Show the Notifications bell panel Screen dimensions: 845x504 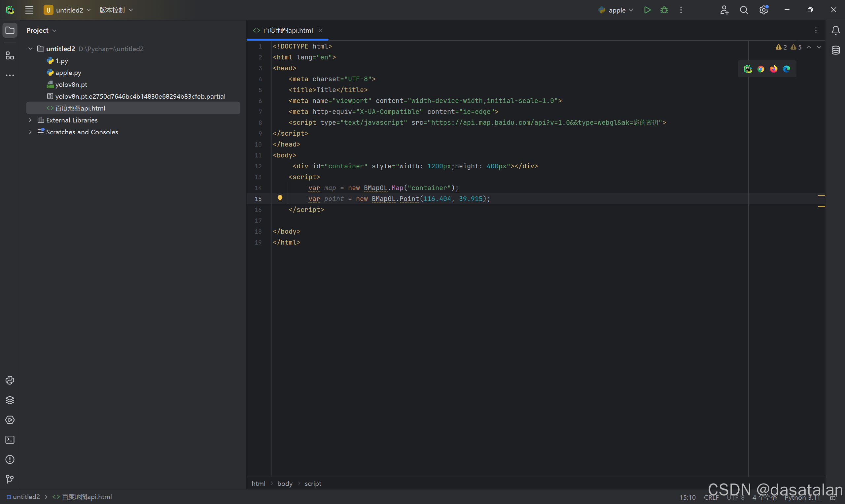coord(835,31)
